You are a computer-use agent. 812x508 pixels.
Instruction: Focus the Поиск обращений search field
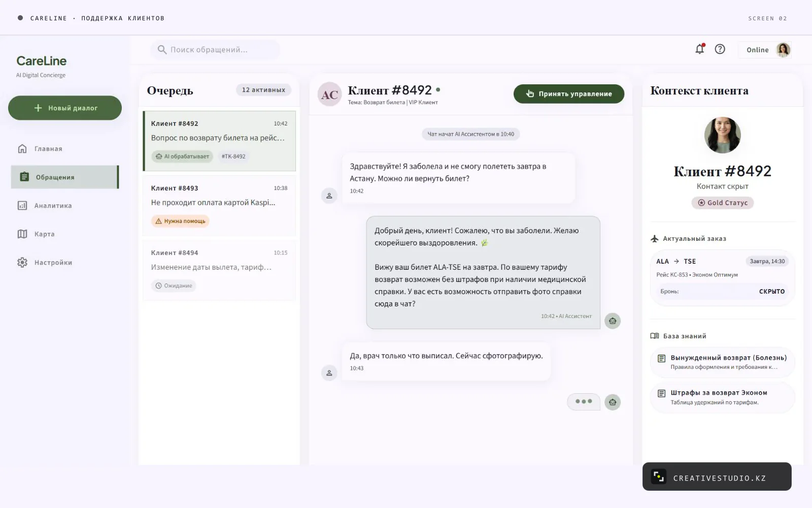pyautogui.click(x=215, y=49)
